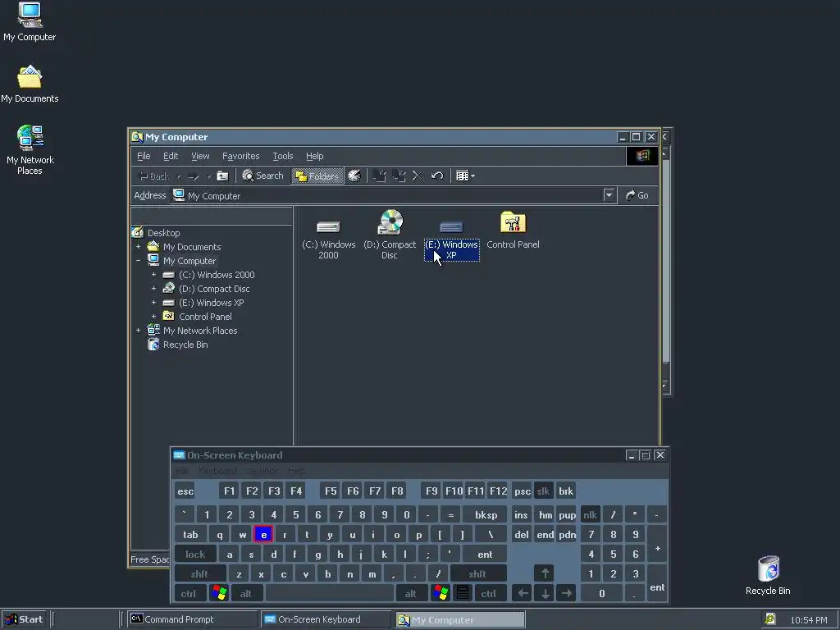Screen dimensions: 840x630
Task: Toggle the Folders pane button
Action: click(317, 176)
